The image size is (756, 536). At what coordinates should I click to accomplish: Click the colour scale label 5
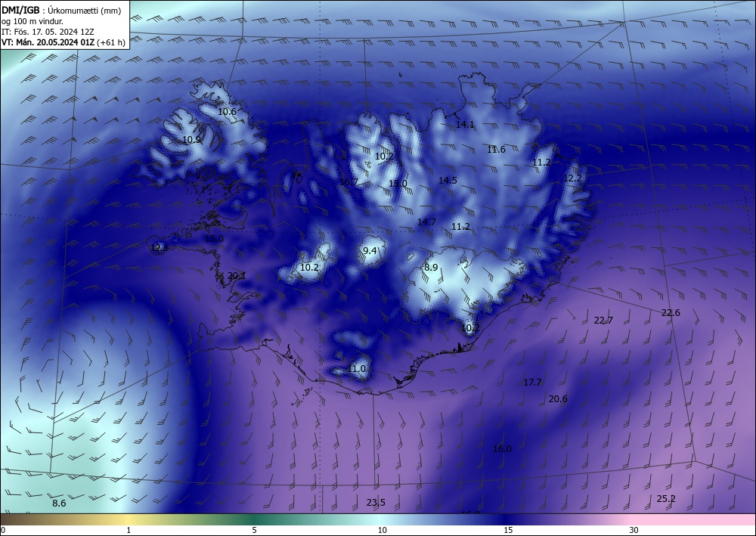[254, 530]
